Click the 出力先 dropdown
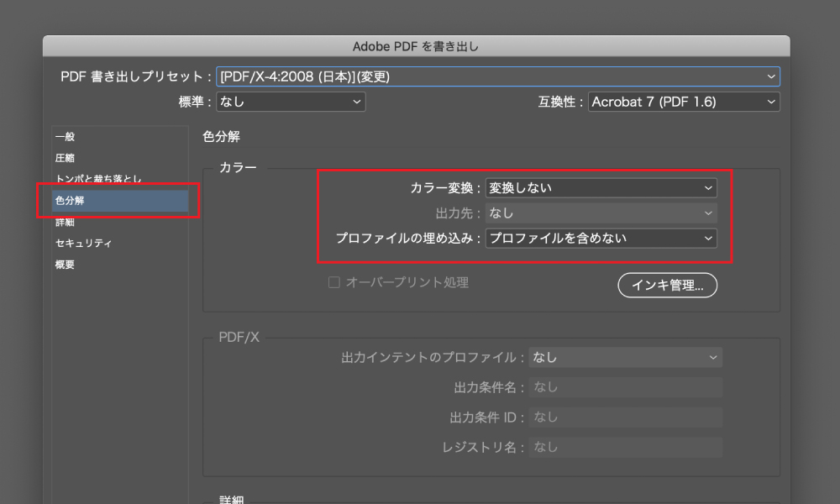The image size is (840, 504). [x=601, y=213]
